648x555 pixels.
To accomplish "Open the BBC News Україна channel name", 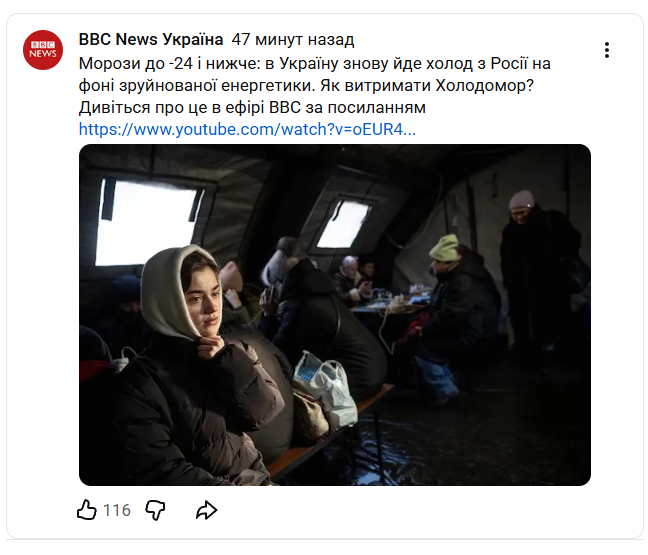I will 151,39.
